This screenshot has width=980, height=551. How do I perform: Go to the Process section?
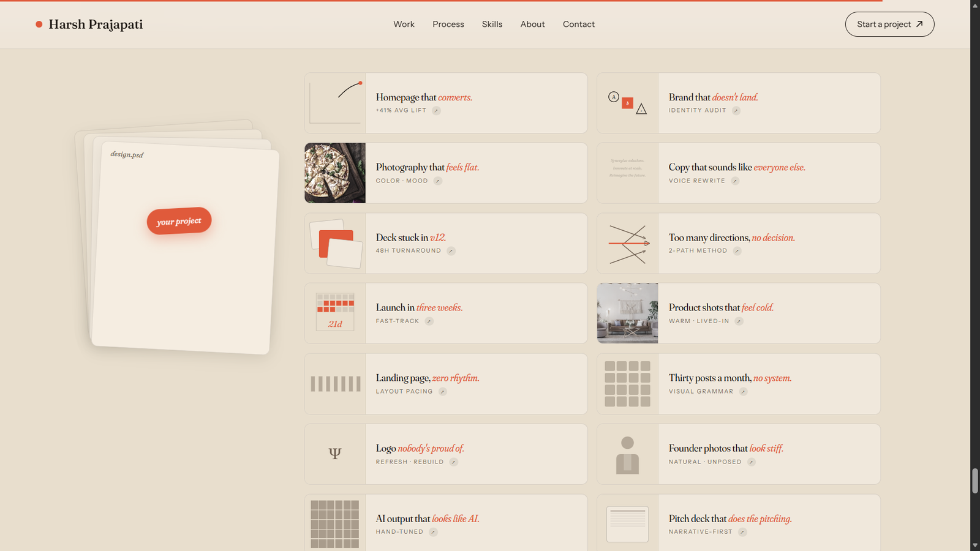click(448, 24)
